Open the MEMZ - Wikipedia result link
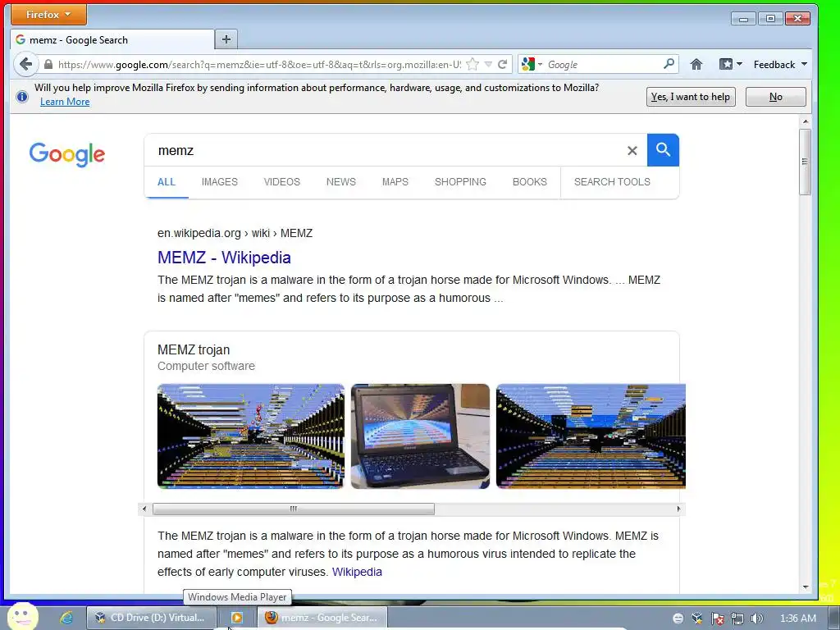This screenshot has height=630, width=840. (x=224, y=258)
